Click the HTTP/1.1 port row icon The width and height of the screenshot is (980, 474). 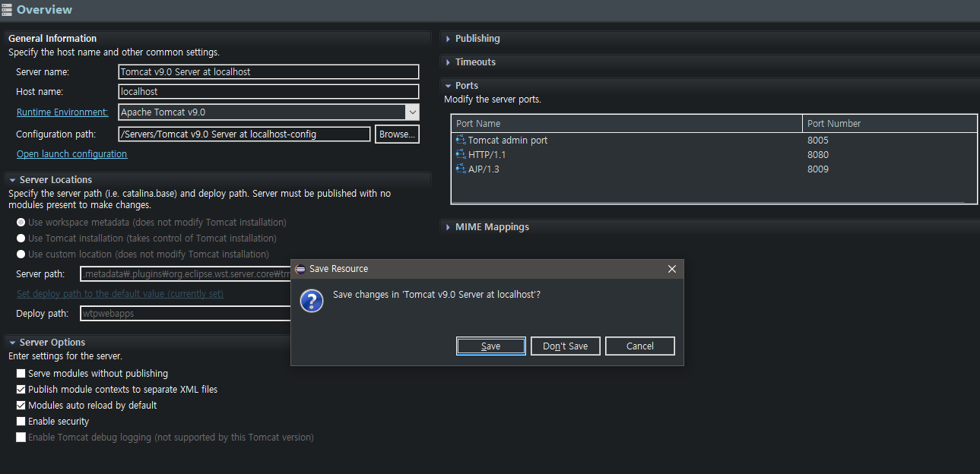[x=460, y=155]
